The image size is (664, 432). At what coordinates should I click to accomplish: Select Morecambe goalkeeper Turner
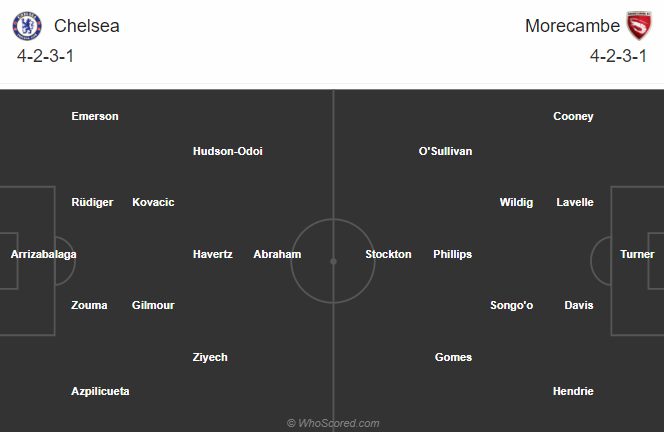637,254
